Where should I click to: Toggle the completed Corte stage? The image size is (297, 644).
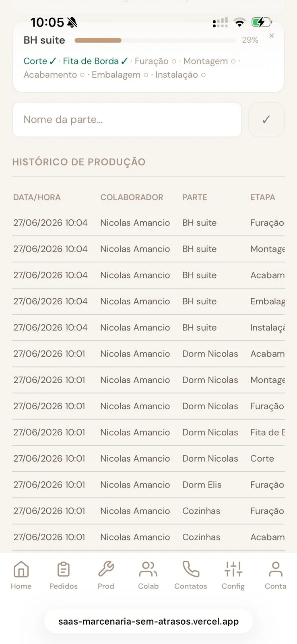(x=40, y=61)
